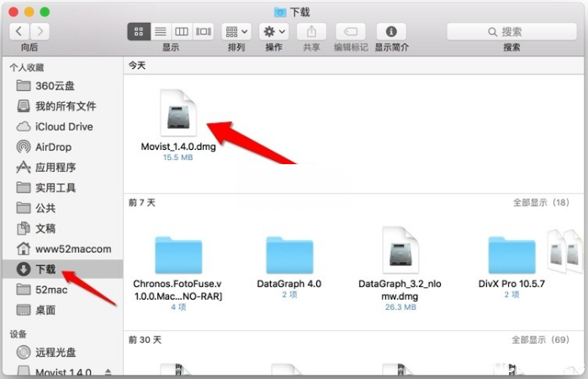Zoom the window with green button
588x379 pixels.
(x=45, y=12)
